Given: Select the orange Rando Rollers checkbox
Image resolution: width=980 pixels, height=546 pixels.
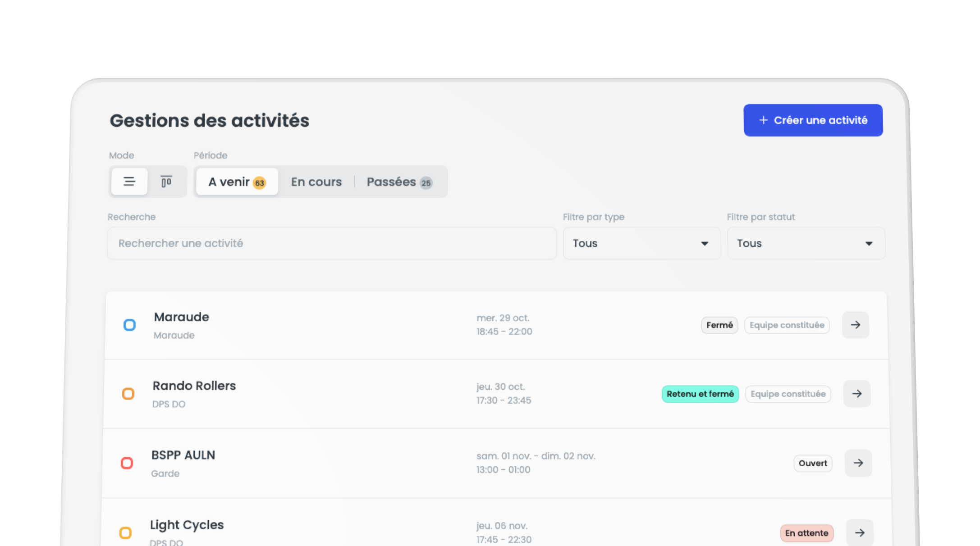Looking at the screenshot, I should (x=128, y=394).
